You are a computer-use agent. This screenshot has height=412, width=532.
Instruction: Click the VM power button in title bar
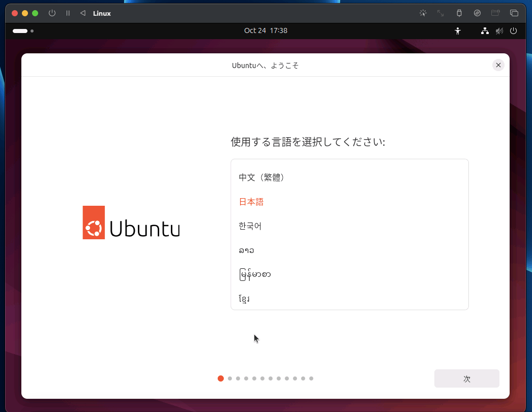[52, 13]
